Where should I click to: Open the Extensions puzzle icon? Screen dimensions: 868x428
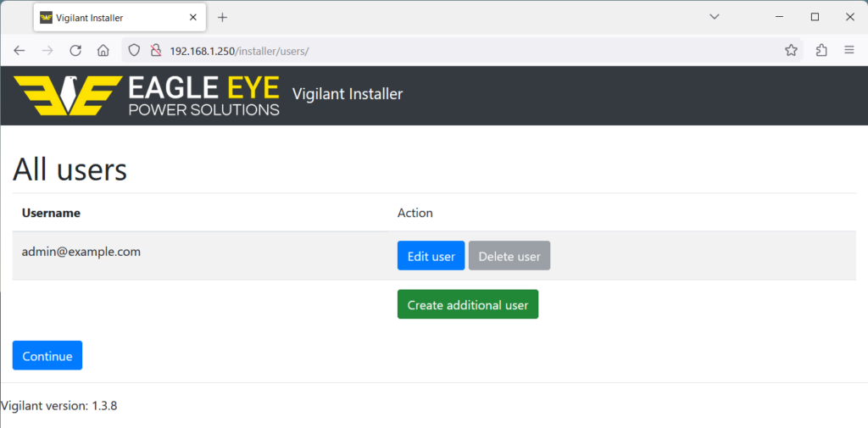(821, 50)
